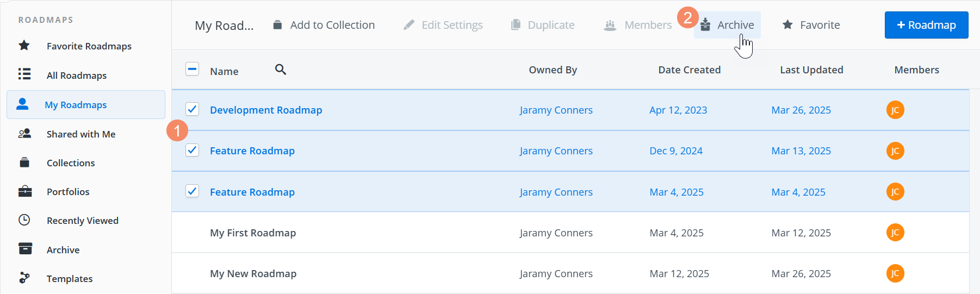Click the Favorite star toolbar button
Screen dimensions: 980x294
(x=811, y=25)
